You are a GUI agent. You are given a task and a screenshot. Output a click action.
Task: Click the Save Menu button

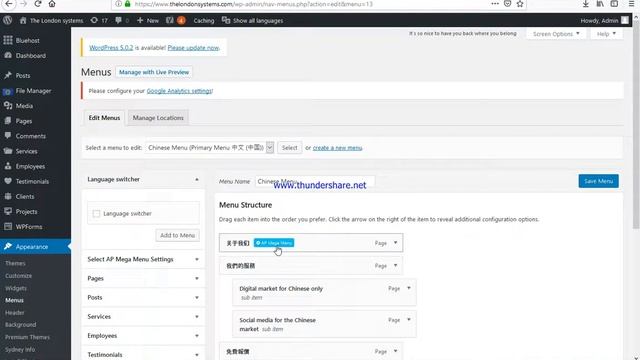pos(598,181)
